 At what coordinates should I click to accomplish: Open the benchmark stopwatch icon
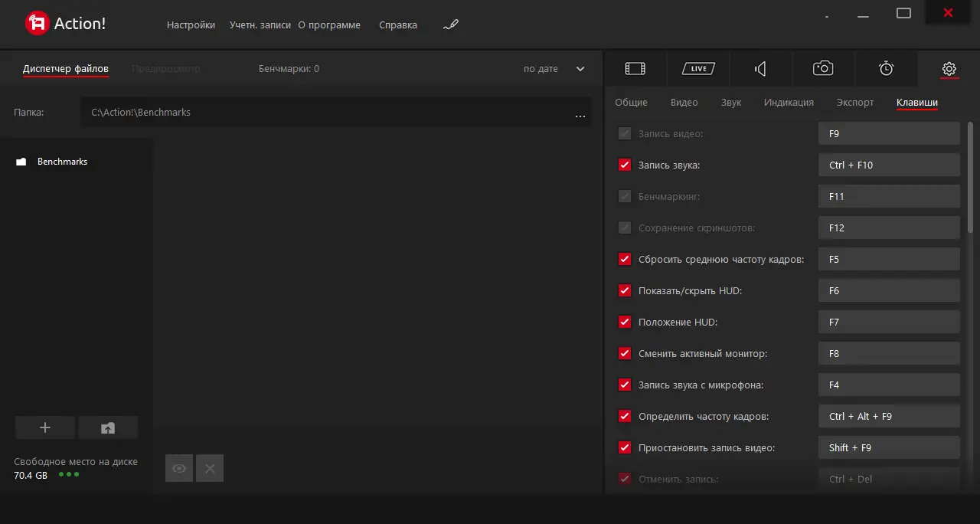[x=886, y=69]
